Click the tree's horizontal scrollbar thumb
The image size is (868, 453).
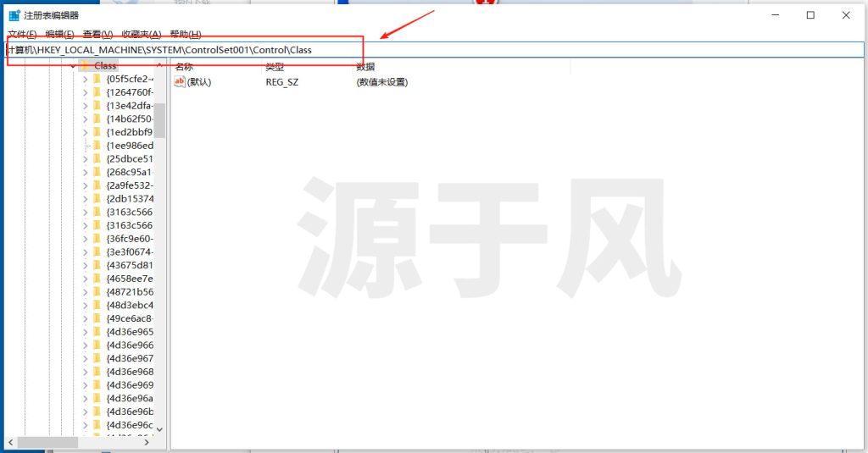(x=47, y=443)
